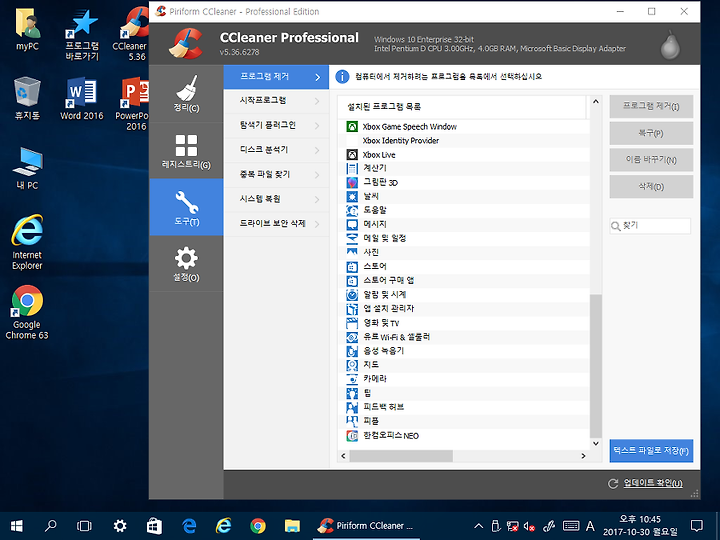
Task: Open the 레지스트리(G) registry section
Action: pos(186,151)
